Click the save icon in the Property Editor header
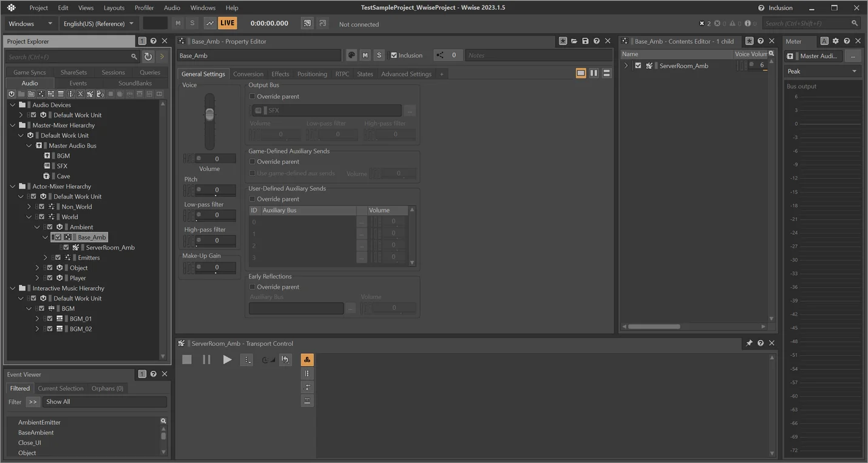The image size is (868, 463). point(585,41)
